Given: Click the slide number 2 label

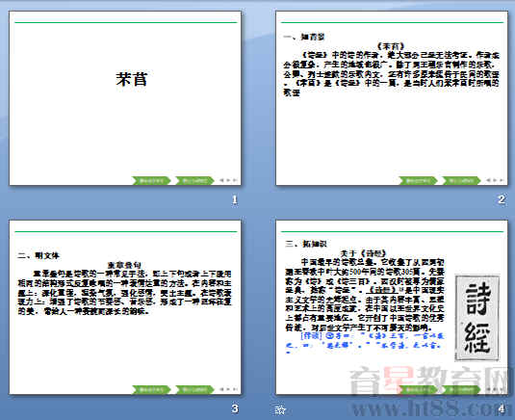Looking at the screenshot, I should click(502, 199).
